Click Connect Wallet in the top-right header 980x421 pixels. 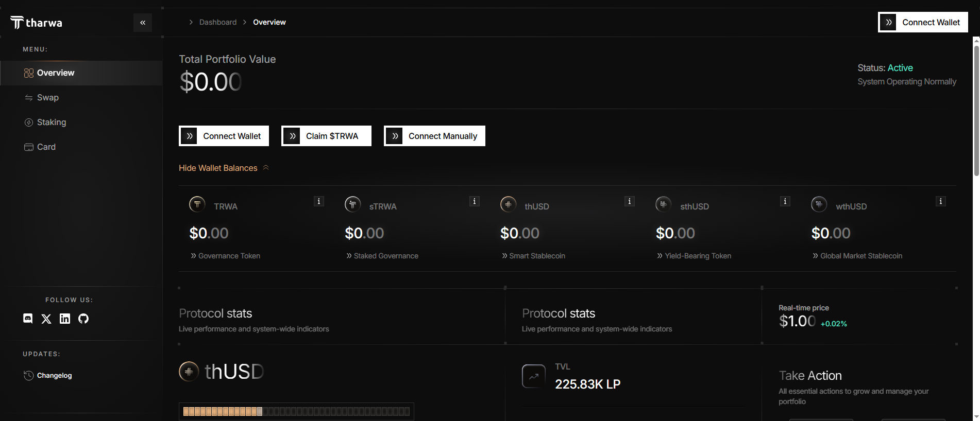coord(923,22)
